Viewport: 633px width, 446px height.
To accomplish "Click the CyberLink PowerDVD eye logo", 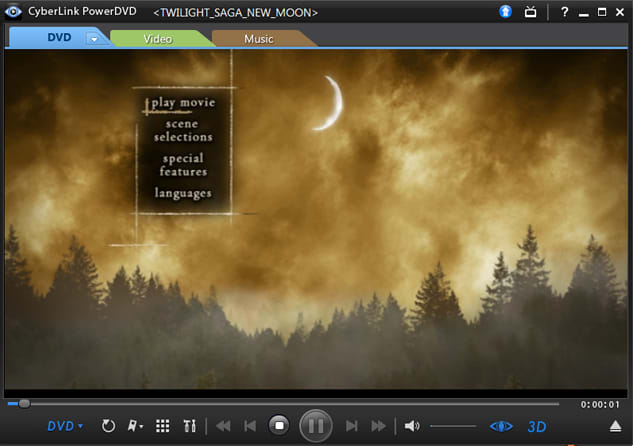I will (x=13, y=12).
